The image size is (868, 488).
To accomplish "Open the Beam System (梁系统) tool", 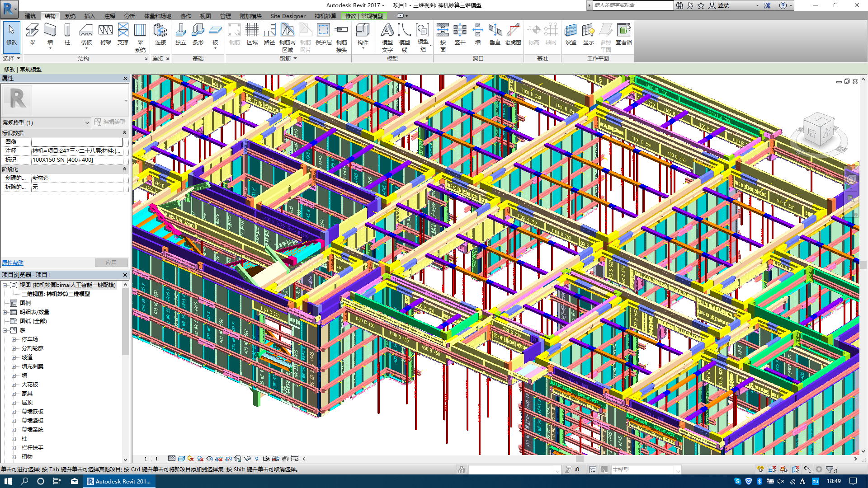I will 140,37.
